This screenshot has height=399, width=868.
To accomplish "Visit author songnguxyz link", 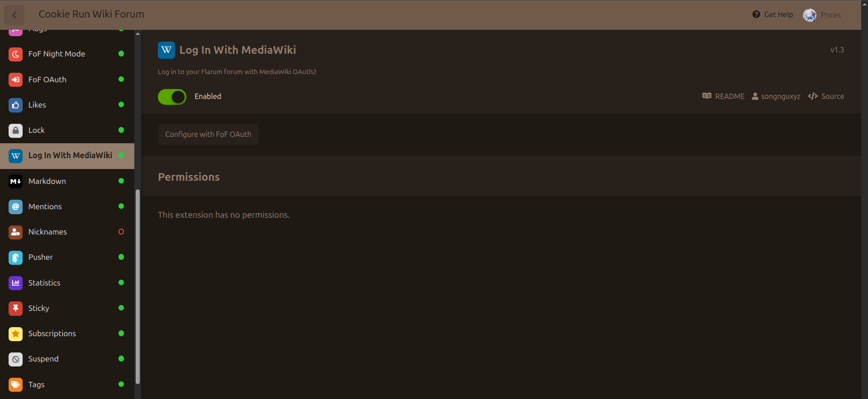I will coord(776,96).
